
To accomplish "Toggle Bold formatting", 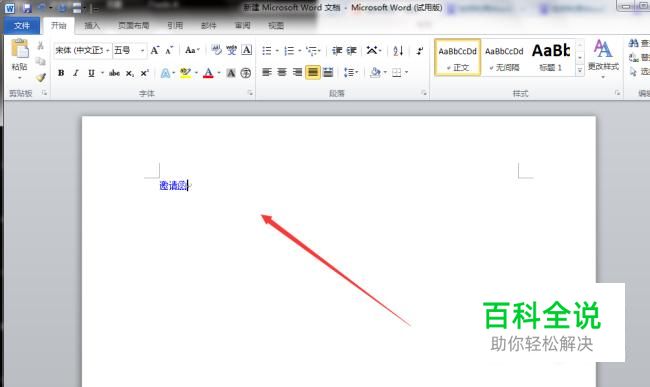I will tap(61, 73).
